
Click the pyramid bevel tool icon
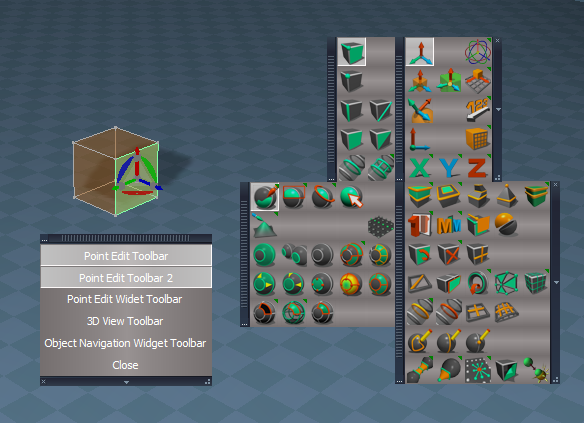pos(507,196)
